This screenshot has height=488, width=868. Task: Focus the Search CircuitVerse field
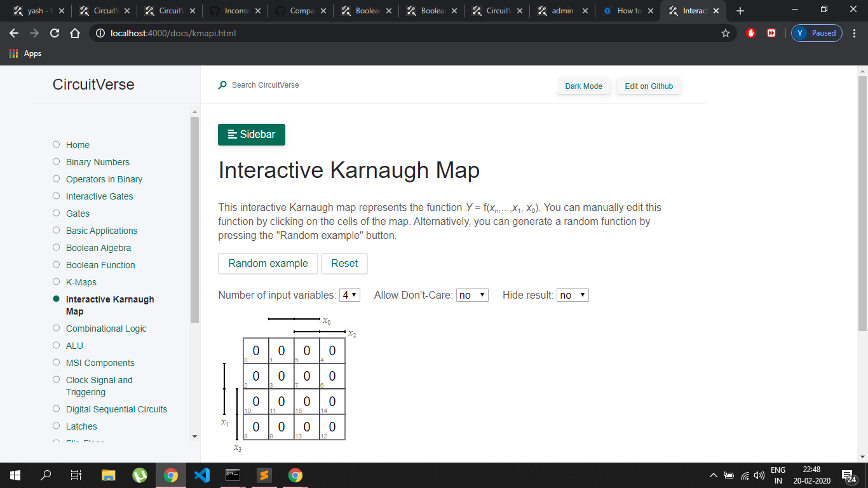(265, 85)
